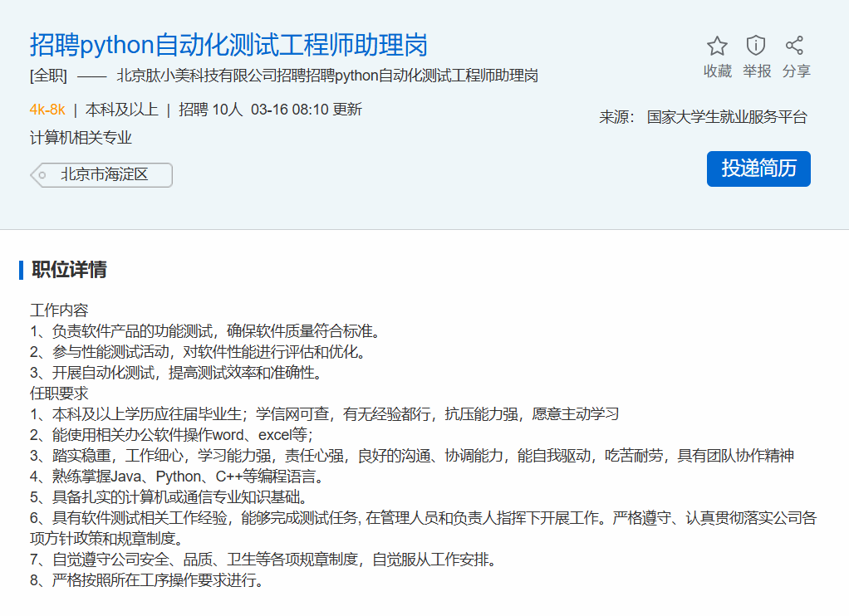Click the 本科及以上 education requirement
The height and width of the screenshot is (616, 849).
[x=121, y=110]
